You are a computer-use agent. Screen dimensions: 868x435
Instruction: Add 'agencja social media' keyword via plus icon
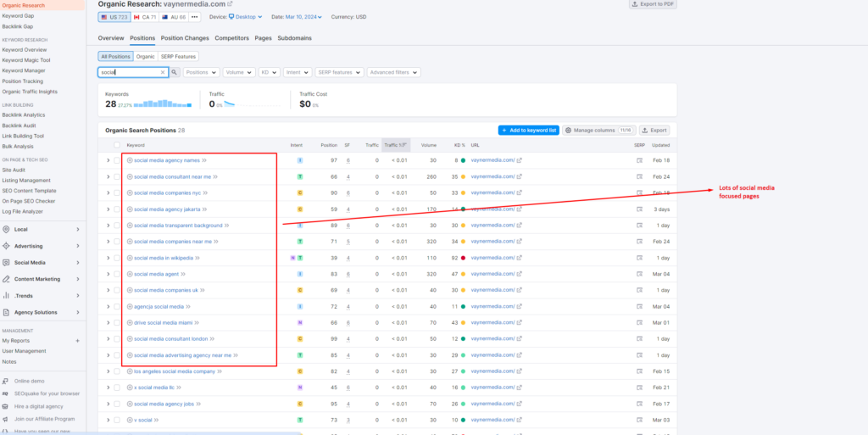point(130,307)
